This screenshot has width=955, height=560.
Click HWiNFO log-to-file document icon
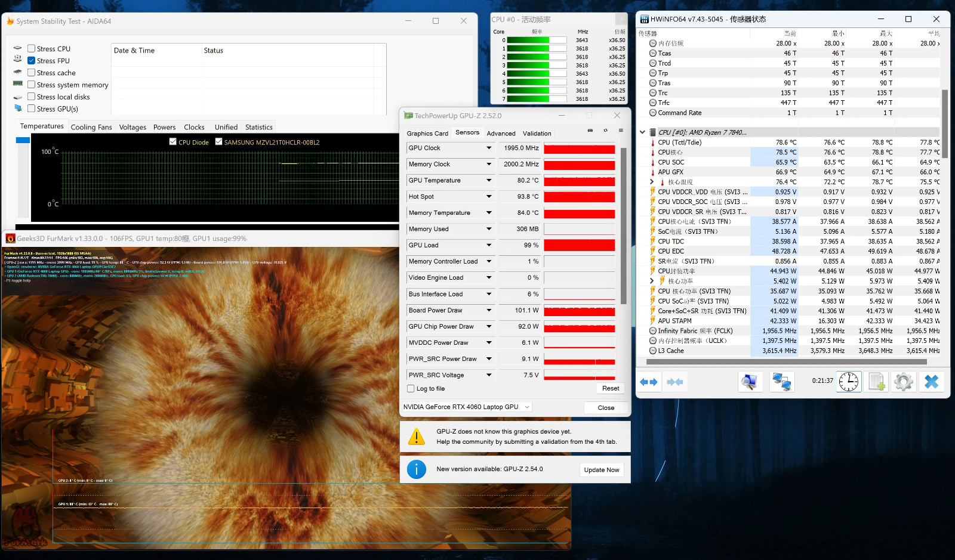click(876, 382)
